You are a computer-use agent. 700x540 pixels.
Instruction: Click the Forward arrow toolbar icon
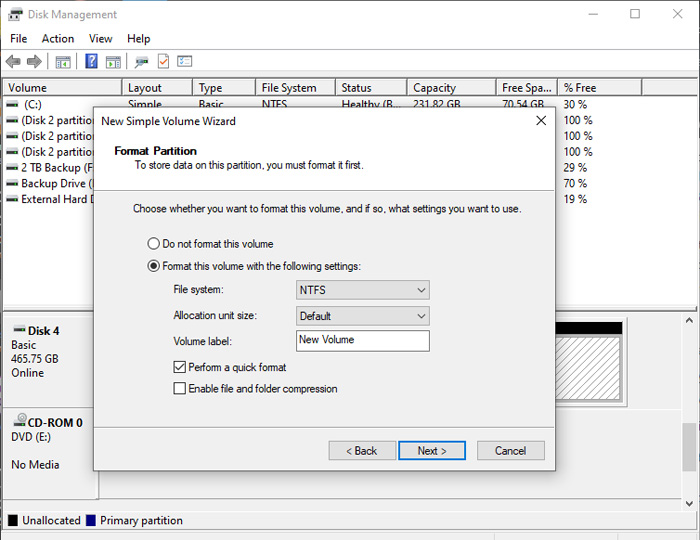pos(34,61)
